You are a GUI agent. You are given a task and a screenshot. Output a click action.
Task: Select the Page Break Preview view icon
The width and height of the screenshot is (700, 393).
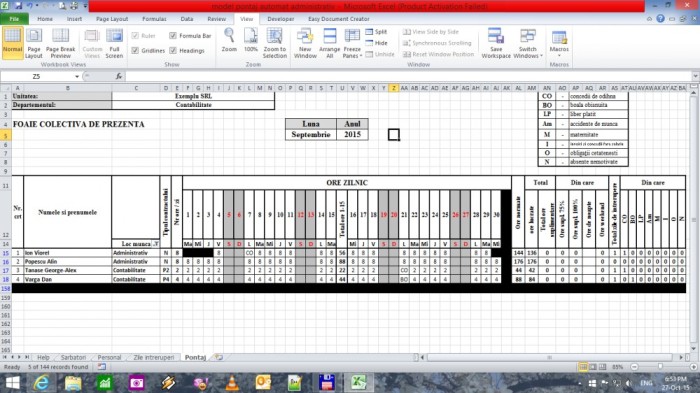[60, 42]
